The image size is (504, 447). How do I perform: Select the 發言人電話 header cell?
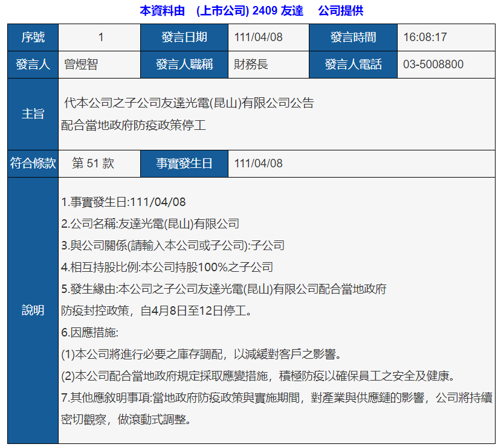353,64
